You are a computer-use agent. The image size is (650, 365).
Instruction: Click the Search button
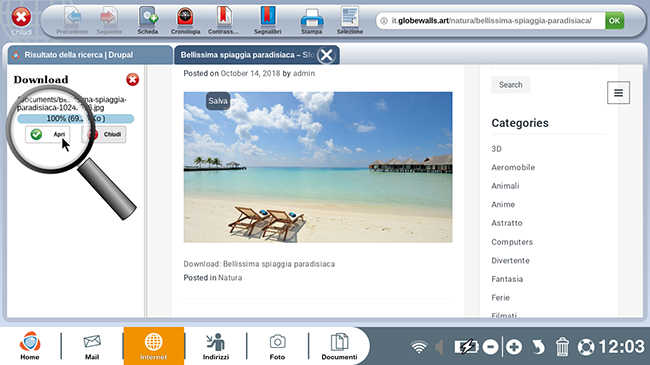[510, 85]
